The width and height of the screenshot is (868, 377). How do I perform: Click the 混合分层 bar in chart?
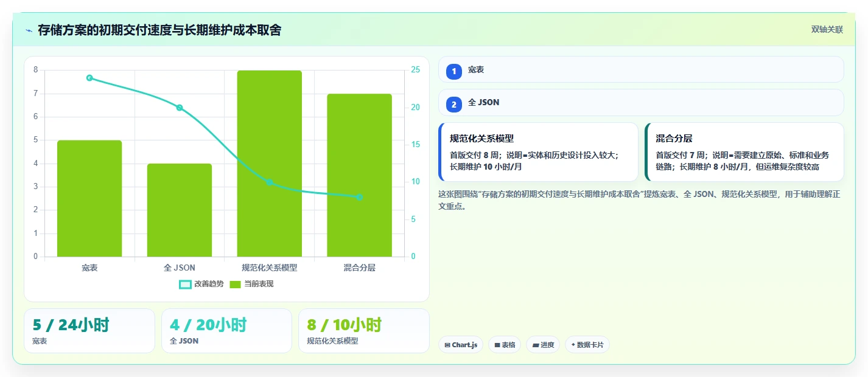point(359,175)
